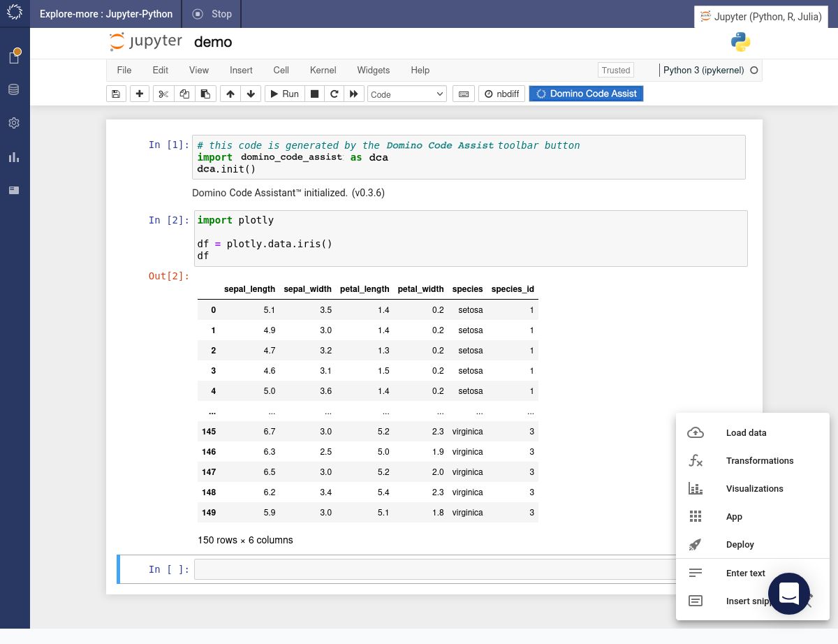Open the View menu
The width and height of the screenshot is (838, 644).
tap(199, 70)
